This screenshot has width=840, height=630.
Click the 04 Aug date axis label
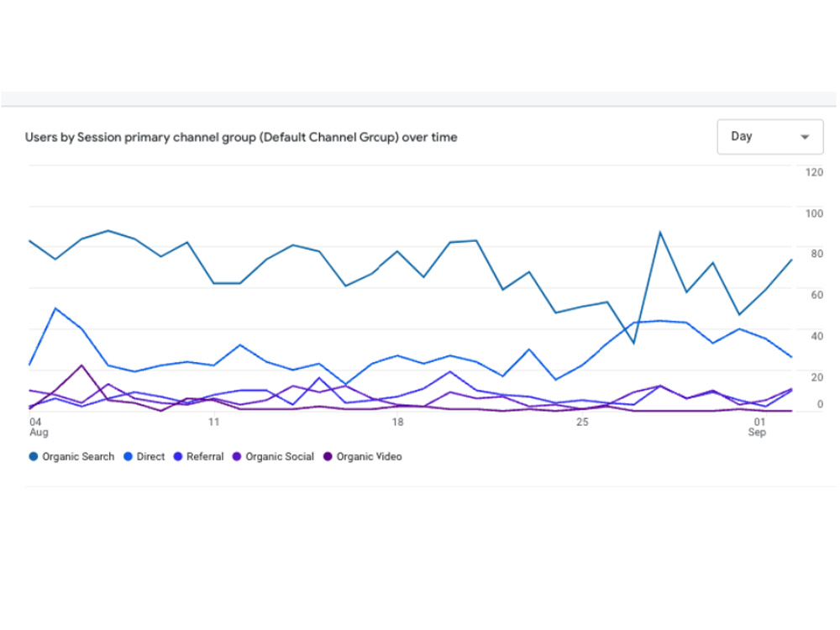(39, 427)
